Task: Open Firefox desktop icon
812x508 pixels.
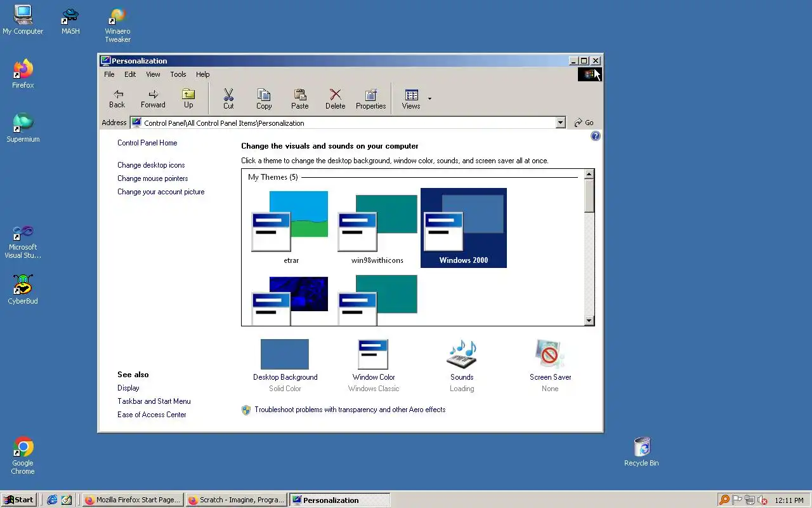Action: pyautogui.click(x=23, y=74)
